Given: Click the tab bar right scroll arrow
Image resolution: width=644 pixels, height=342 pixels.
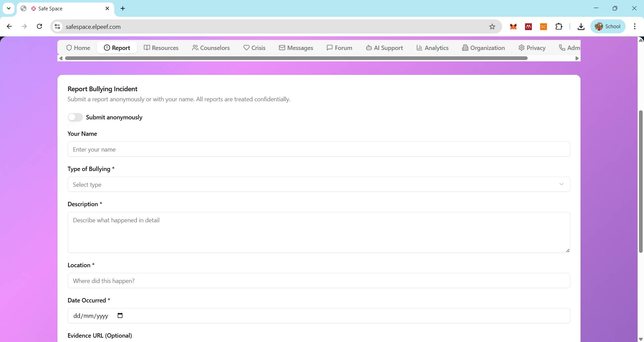Looking at the screenshot, I should click(x=577, y=58).
